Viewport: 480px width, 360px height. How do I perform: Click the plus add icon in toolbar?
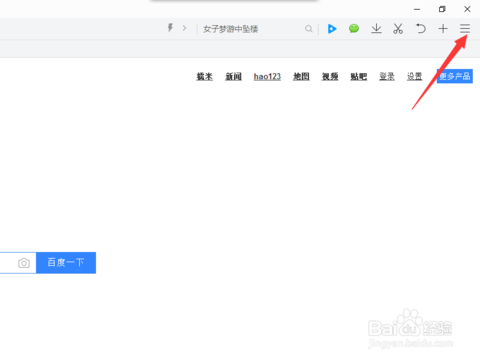pos(443,29)
